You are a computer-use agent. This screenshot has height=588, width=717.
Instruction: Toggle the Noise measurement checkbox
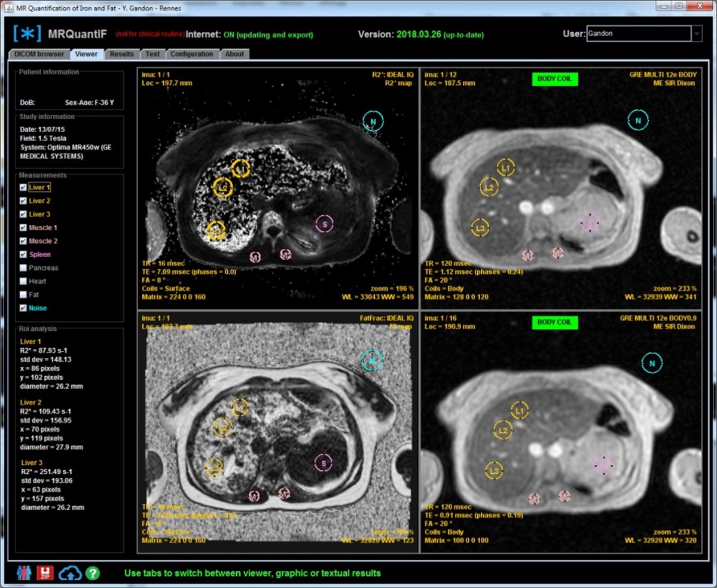[23, 308]
